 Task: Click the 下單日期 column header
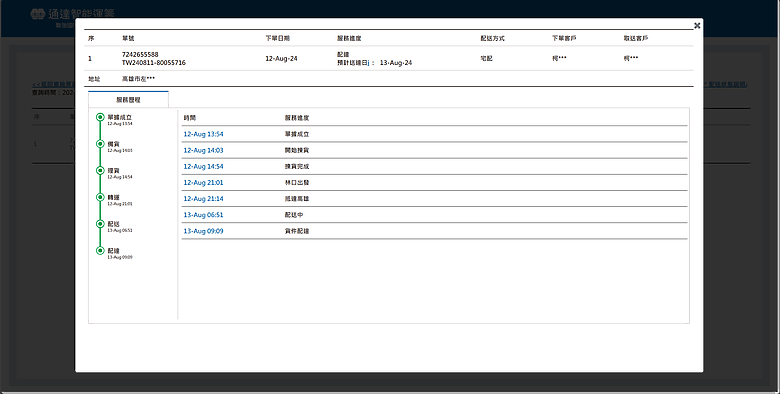tap(278, 38)
